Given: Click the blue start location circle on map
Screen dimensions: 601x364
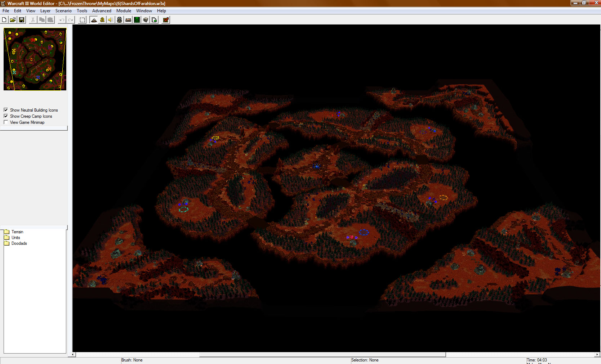Looking at the screenshot, I should point(364,232).
